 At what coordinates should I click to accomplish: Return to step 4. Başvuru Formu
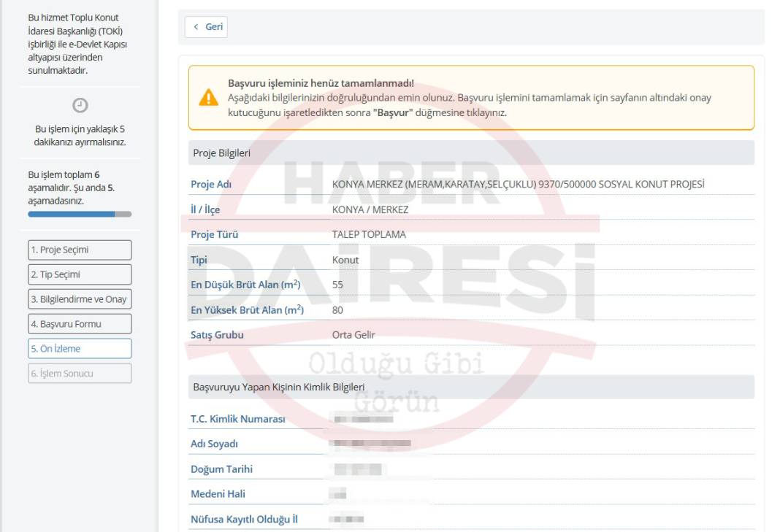[x=80, y=324]
